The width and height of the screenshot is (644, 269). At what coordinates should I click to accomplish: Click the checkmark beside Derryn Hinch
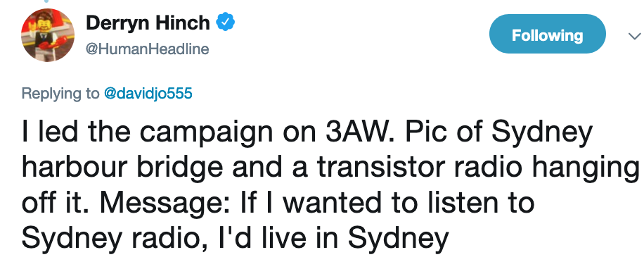226,23
